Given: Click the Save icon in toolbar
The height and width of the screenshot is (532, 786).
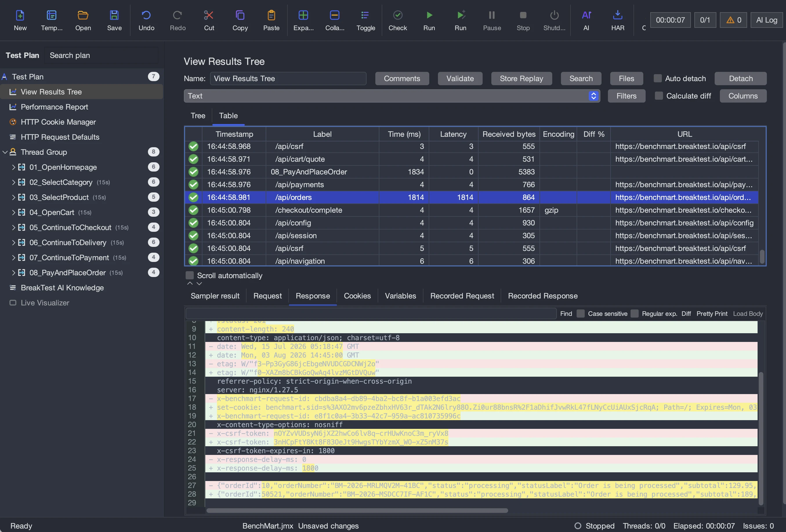Looking at the screenshot, I should [114, 15].
